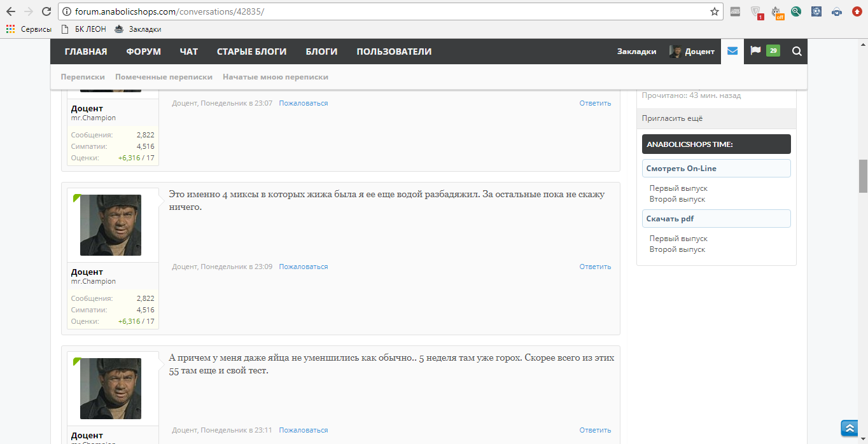The height and width of the screenshot is (444, 868).
Task: Reload the current page
Action: pyautogui.click(x=46, y=11)
